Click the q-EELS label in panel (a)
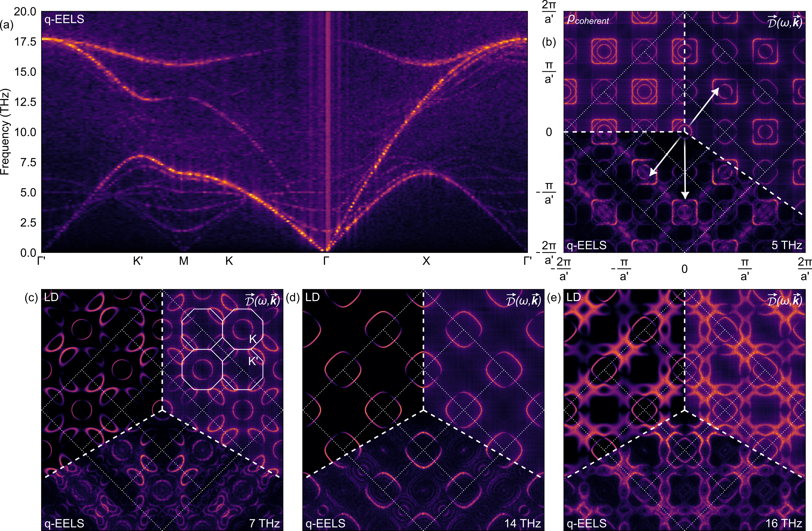The height and width of the screenshot is (531, 812). [64, 19]
